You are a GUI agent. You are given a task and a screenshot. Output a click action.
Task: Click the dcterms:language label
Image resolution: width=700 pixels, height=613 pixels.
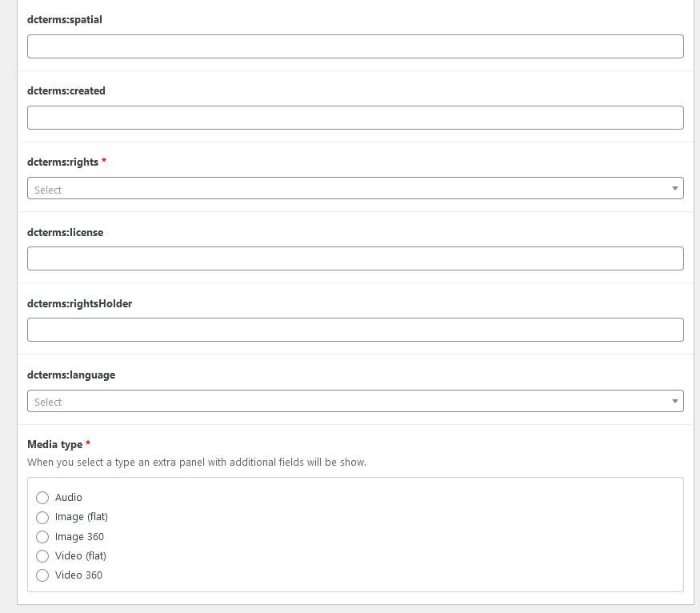71,375
